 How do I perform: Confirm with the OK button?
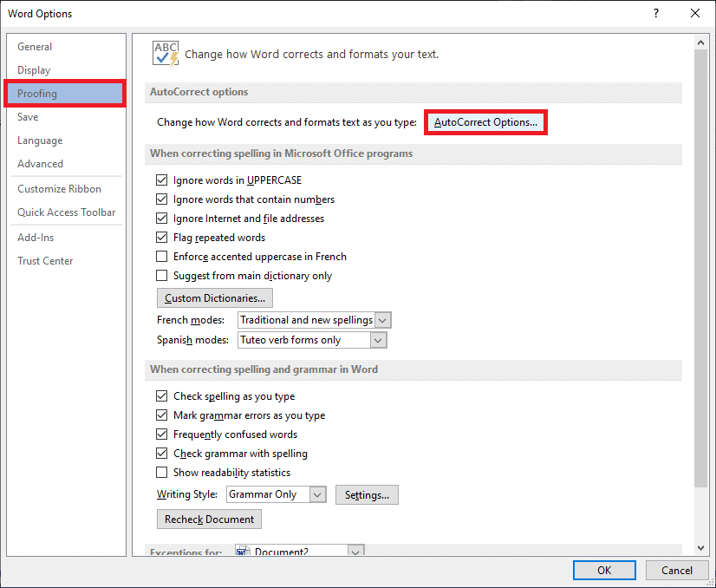(604, 570)
